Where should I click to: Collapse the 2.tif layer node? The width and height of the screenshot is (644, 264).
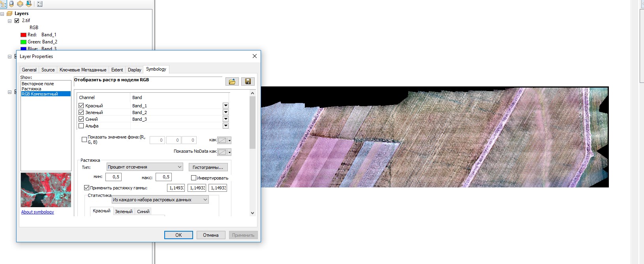(x=10, y=21)
